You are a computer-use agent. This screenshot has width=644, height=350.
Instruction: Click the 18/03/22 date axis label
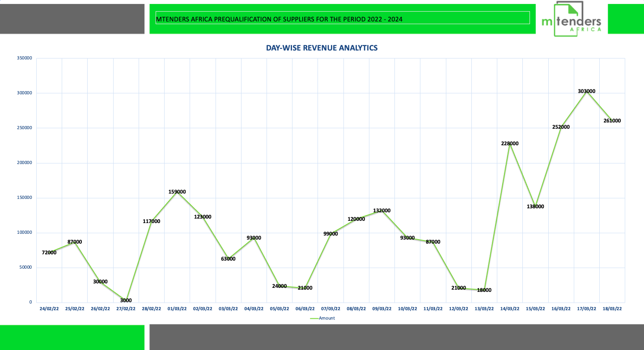click(612, 308)
